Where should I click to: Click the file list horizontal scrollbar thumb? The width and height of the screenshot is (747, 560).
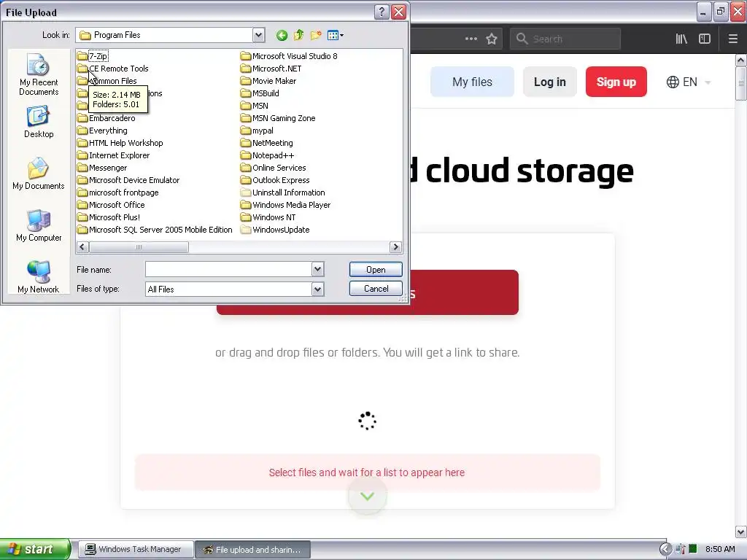tap(139, 246)
